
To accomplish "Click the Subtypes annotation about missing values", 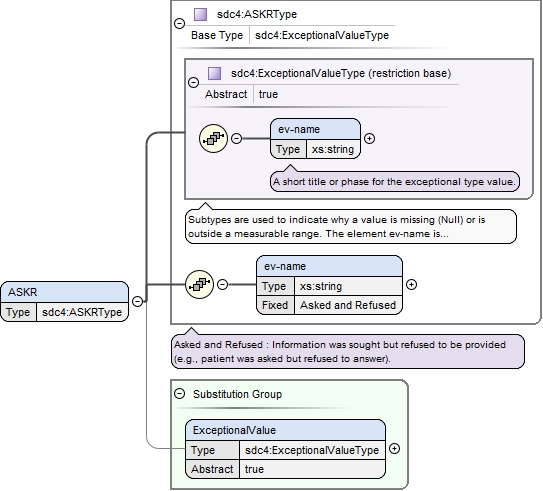I will [351, 226].
